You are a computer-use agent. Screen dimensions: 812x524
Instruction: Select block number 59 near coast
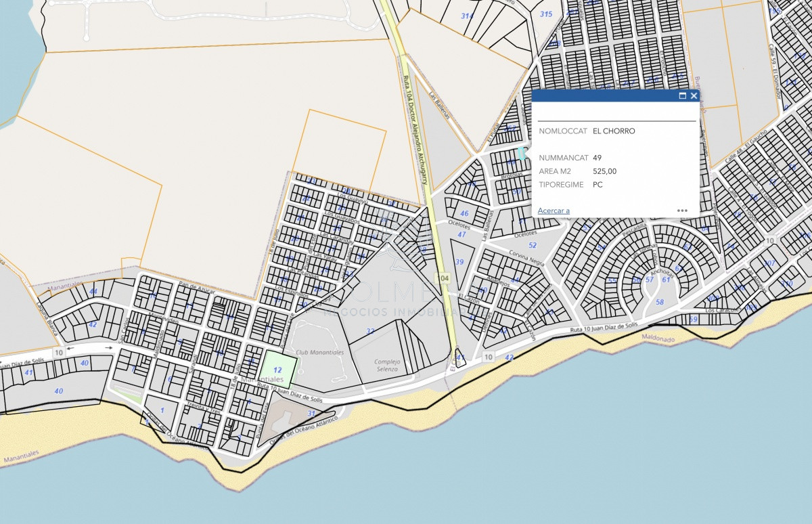[x=693, y=320]
